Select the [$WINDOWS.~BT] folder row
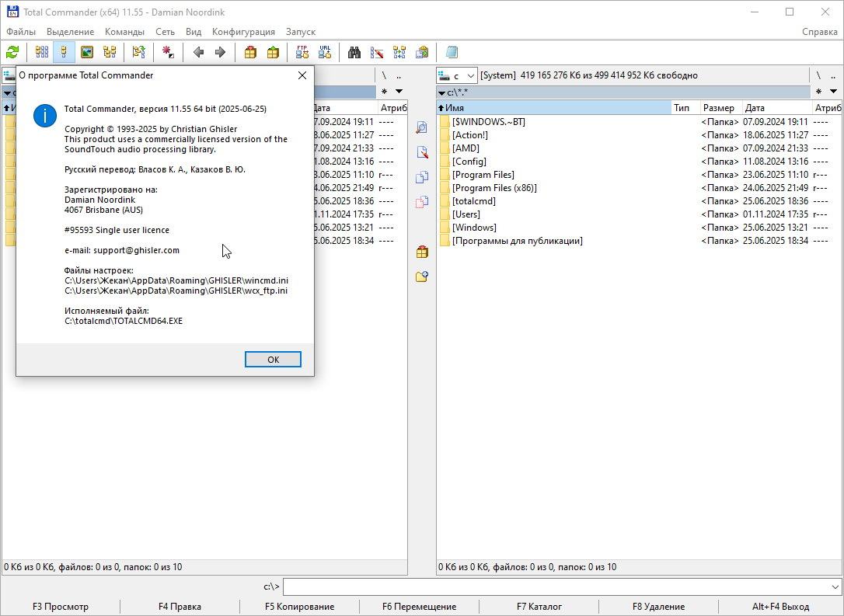Screen dimensions: 844x616 click(x=638, y=122)
